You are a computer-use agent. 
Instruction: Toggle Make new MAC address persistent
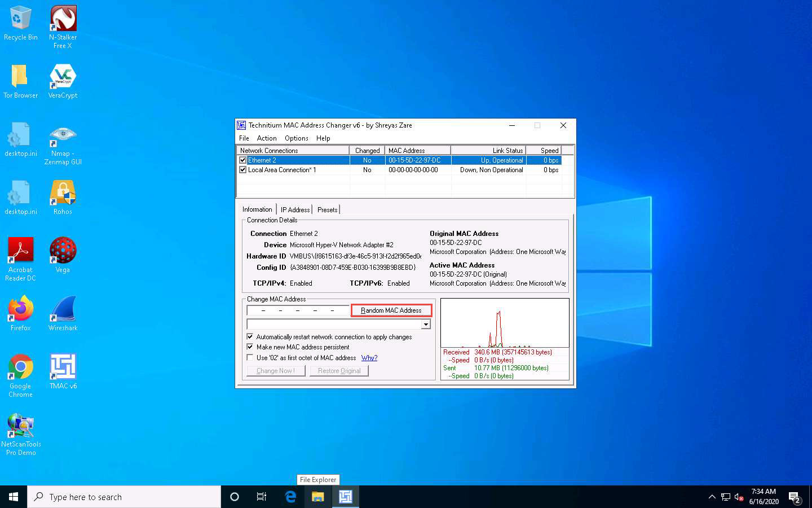click(x=250, y=347)
